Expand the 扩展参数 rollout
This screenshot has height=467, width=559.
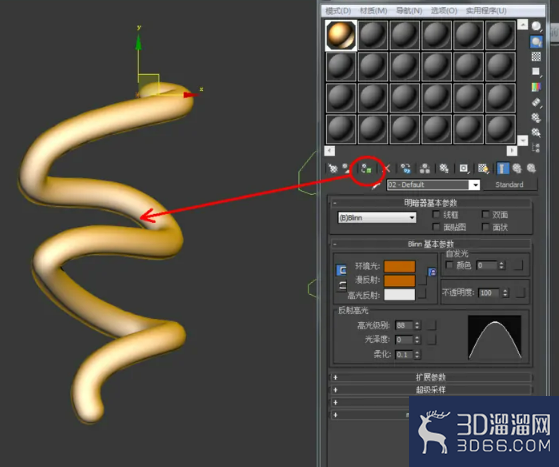coord(431,377)
